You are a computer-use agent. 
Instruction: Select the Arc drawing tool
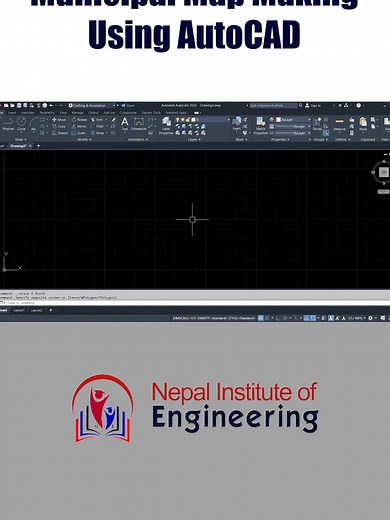coord(33,124)
